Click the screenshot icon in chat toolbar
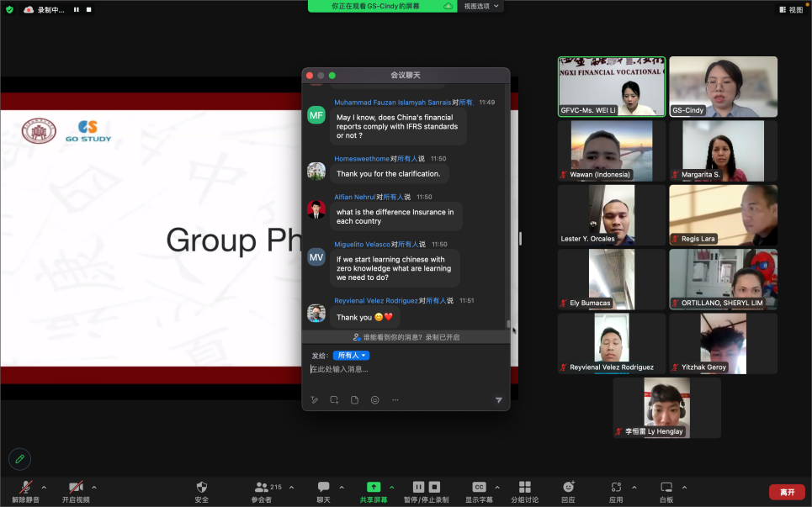 pos(334,400)
